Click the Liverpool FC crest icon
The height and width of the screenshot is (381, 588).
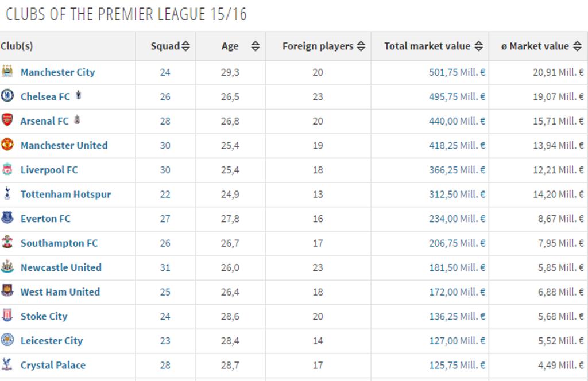point(7,169)
